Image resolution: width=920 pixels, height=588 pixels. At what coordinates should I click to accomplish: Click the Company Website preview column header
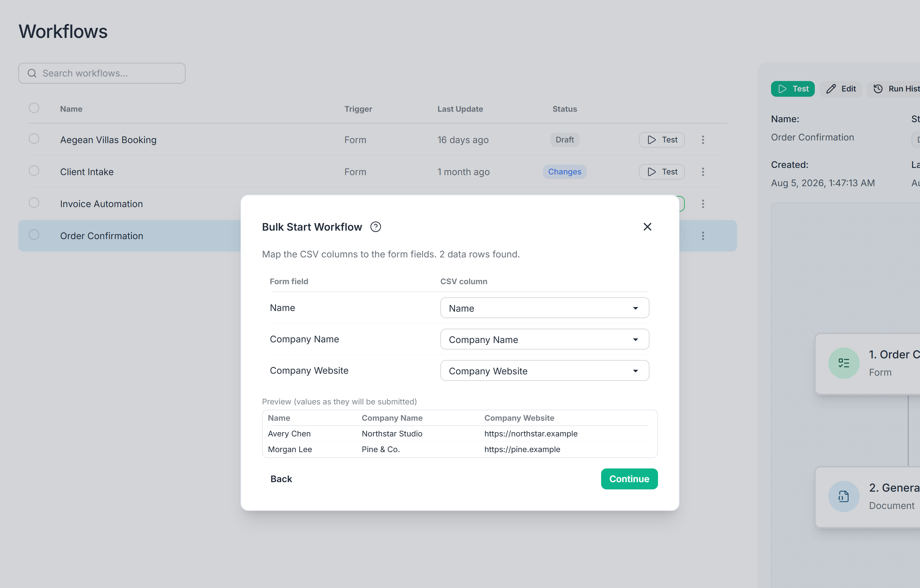[519, 418]
